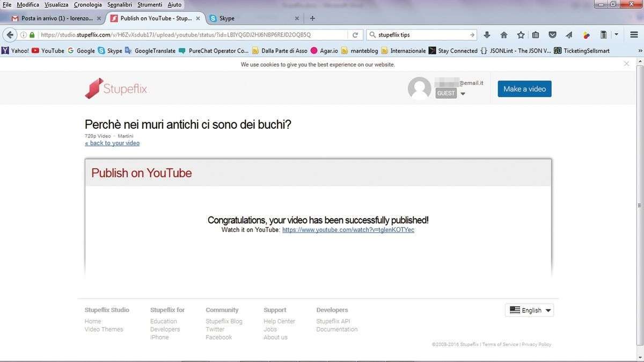Screen dimensions: 644x362
Task: Click the guest user avatar
Action: coord(420,89)
